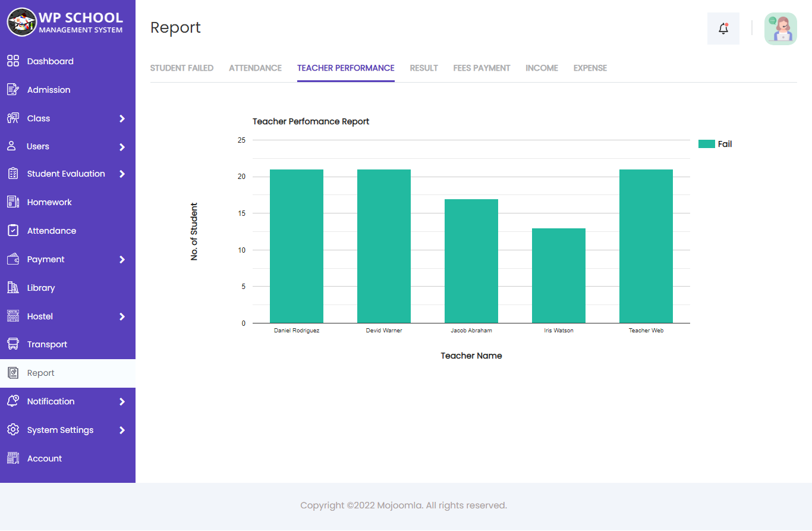Click the Notification bell icon in sidebar

(x=13, y=401)
